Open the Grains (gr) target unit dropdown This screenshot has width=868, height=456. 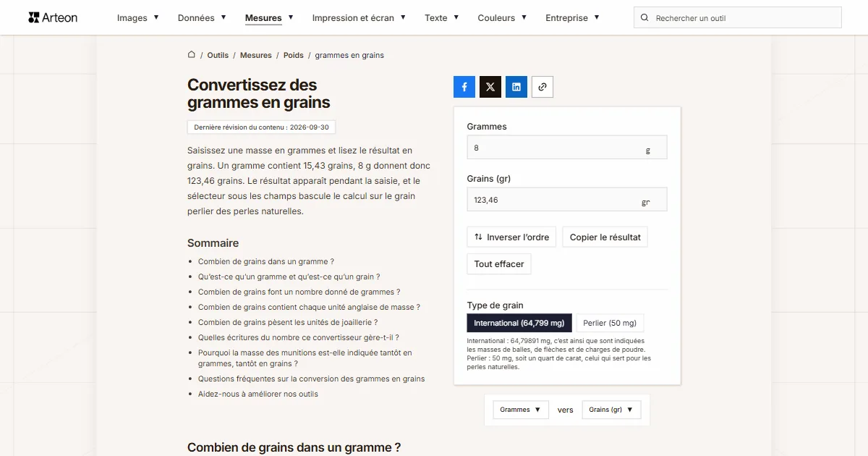click(611, 410)
